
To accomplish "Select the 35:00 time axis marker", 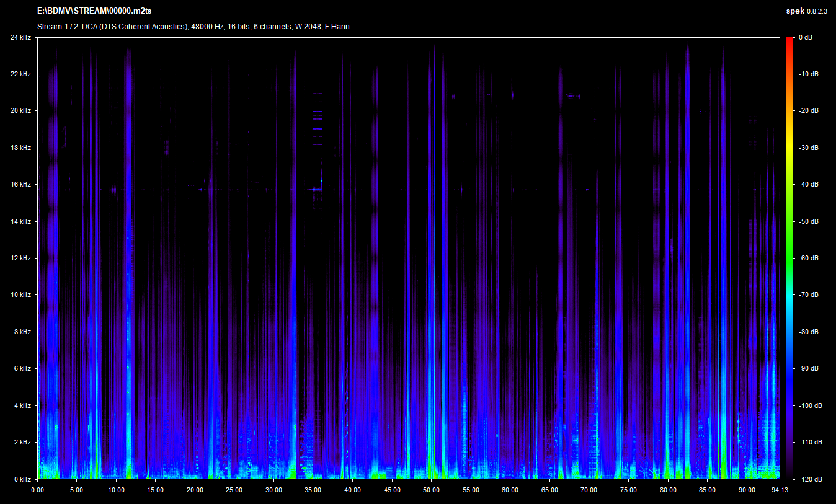I will pyautogui.click(x=313, y=490).
